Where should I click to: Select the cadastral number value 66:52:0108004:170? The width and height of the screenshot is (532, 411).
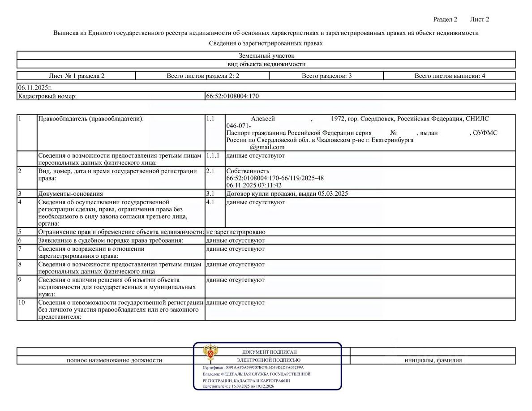[x=232, y=96]
